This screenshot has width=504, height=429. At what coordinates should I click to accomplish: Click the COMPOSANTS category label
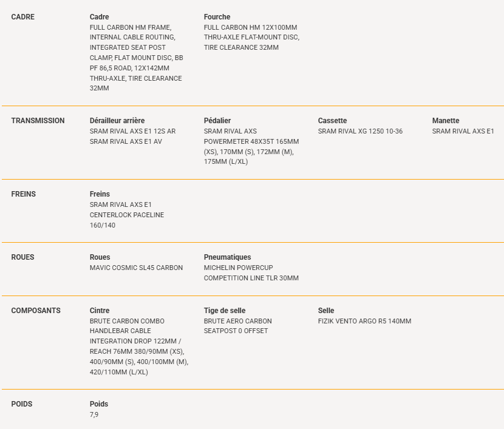pos(36,311)
